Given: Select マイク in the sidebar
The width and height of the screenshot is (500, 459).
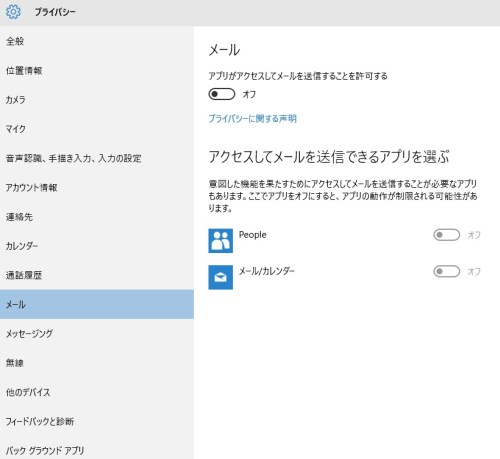Looking at the screenshot, I should pyautogui.click(x=97, y=129).
